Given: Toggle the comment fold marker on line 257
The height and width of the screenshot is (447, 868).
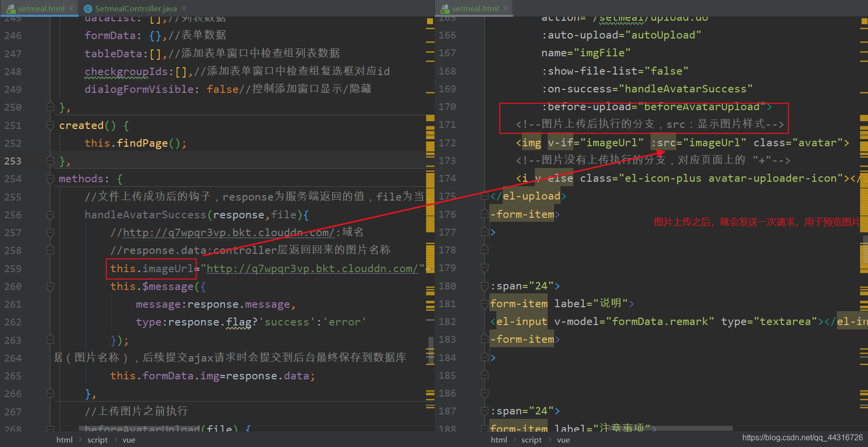Looking at the screenshot, I should 50,233.
